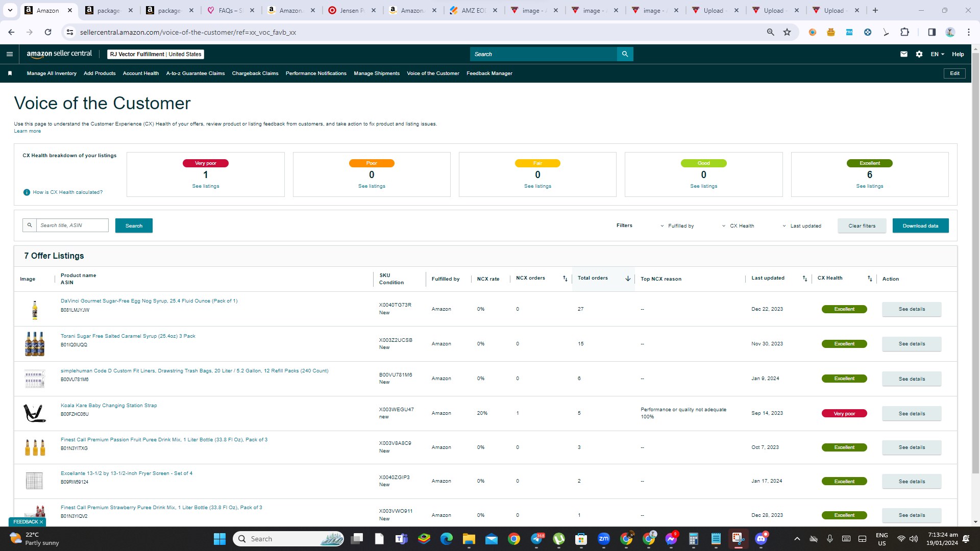
Task: Open the mail messages icon
Action: pos(903,54)
